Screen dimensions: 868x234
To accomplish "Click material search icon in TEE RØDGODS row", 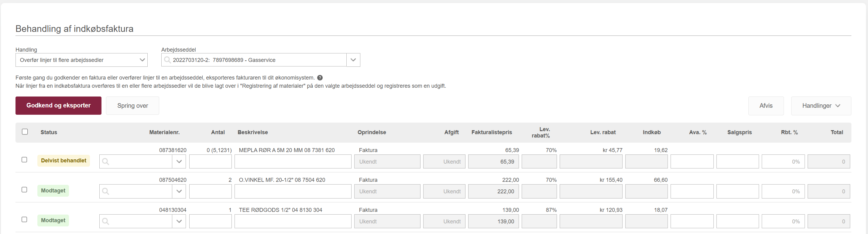I will (105, 221).
